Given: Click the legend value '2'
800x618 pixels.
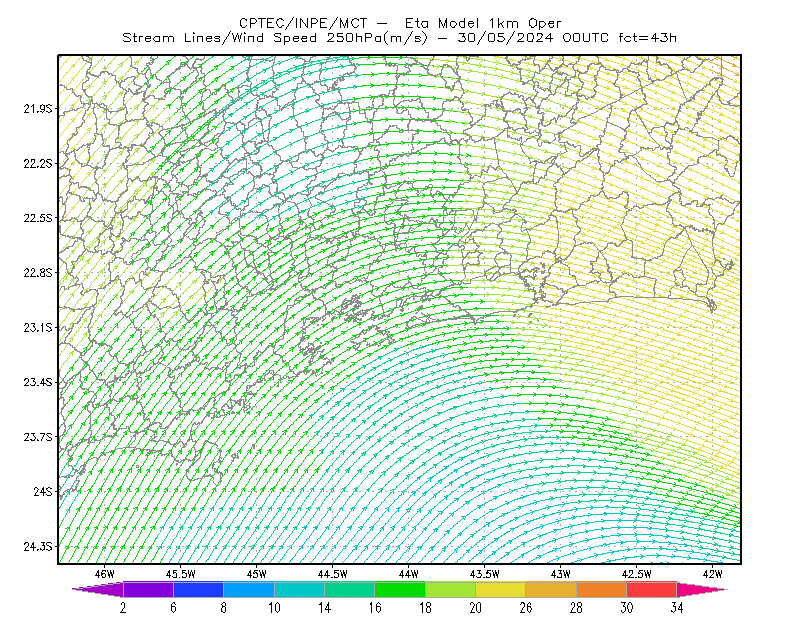Looking at the screenshot, I should [123, 608].
